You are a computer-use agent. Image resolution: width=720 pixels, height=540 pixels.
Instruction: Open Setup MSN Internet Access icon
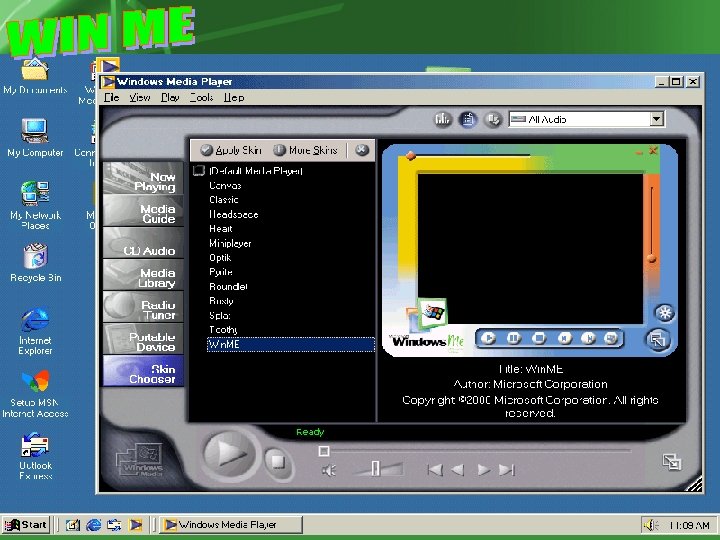click(x=35, y=394)
